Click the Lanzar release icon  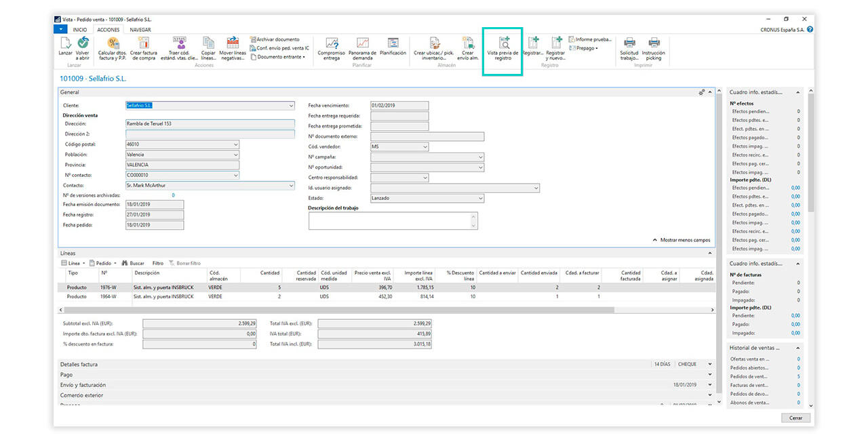coord(65,43)
